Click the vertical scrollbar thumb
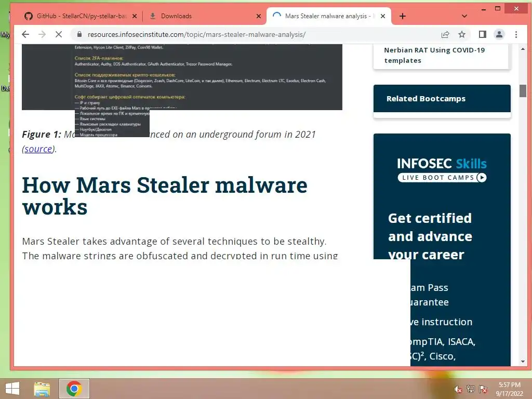532x399 pixels. click(x=523, y=91)
